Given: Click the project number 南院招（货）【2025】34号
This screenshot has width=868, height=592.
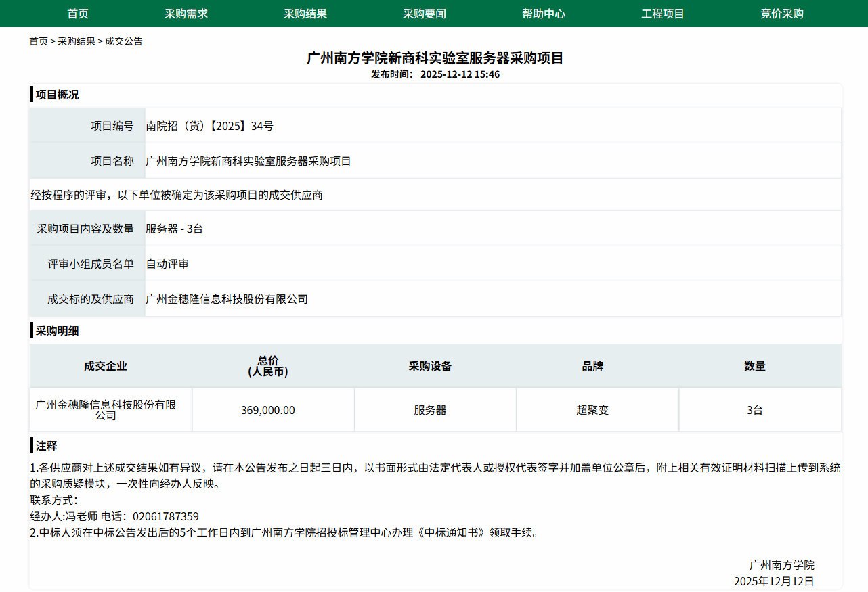Looking at the screenshot, I should pos(210,126).
